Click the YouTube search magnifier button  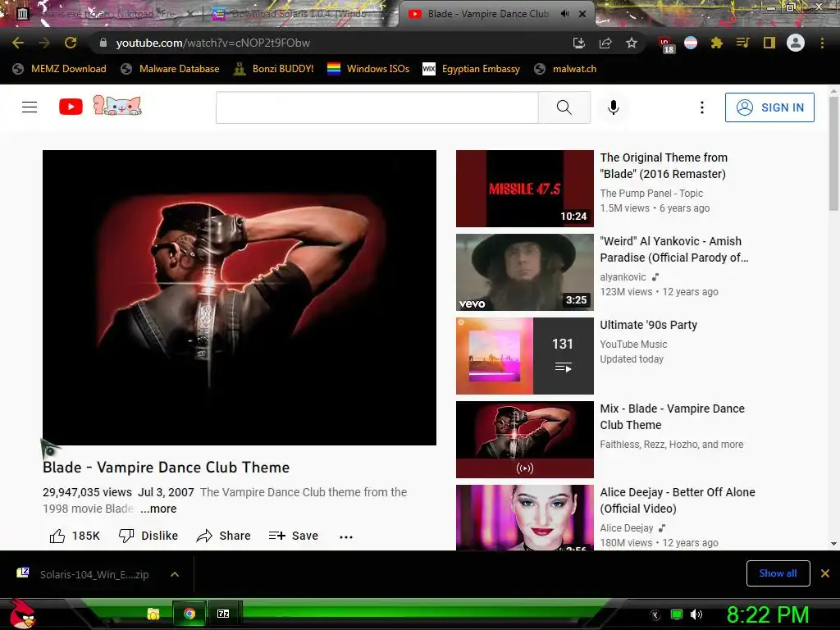point(564,107)
